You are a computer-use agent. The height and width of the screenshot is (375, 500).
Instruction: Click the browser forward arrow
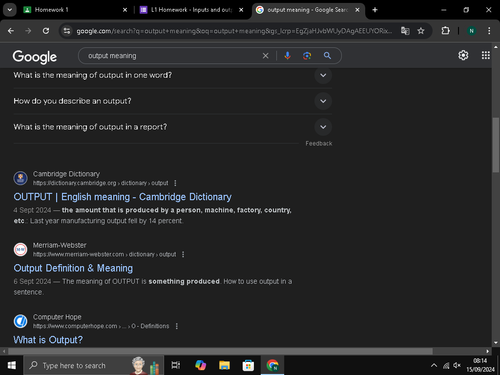tap(28, 31)
